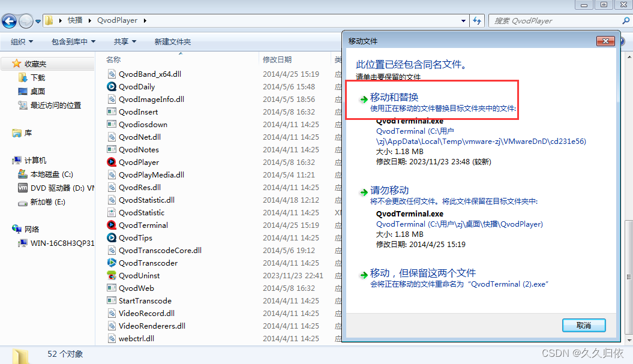This screenshot has width=633, height=364.
Task: Click the QvodNet.dll file icon
Action: 112,137
